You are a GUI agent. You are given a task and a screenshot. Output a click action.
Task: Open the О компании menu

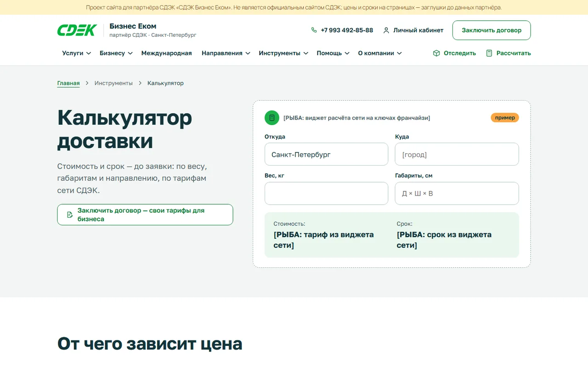[x=380, y=53]
